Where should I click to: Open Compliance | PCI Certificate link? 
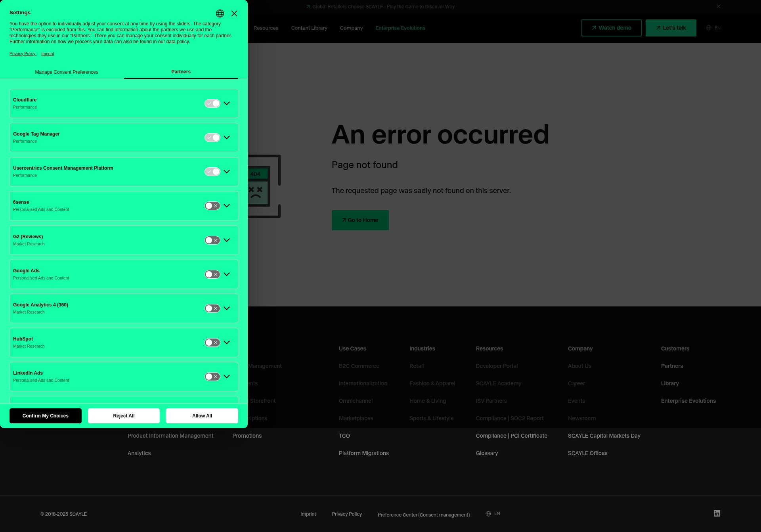click(x=512, y=436)
